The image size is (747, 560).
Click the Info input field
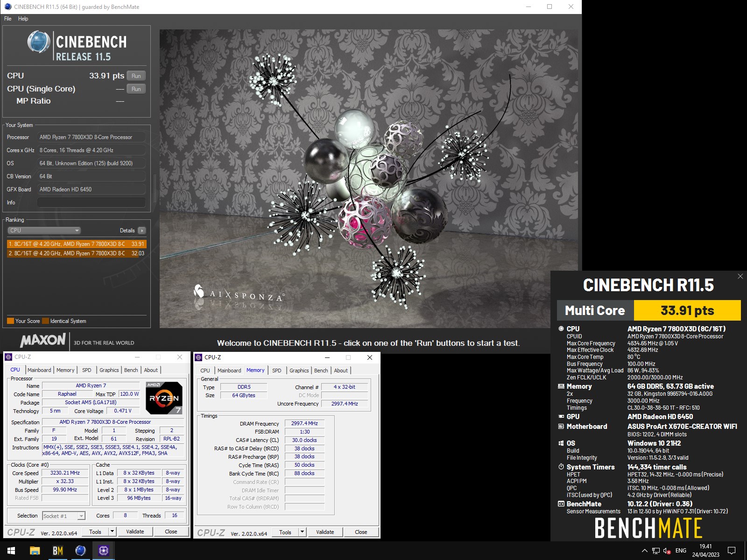pos(91,203)
